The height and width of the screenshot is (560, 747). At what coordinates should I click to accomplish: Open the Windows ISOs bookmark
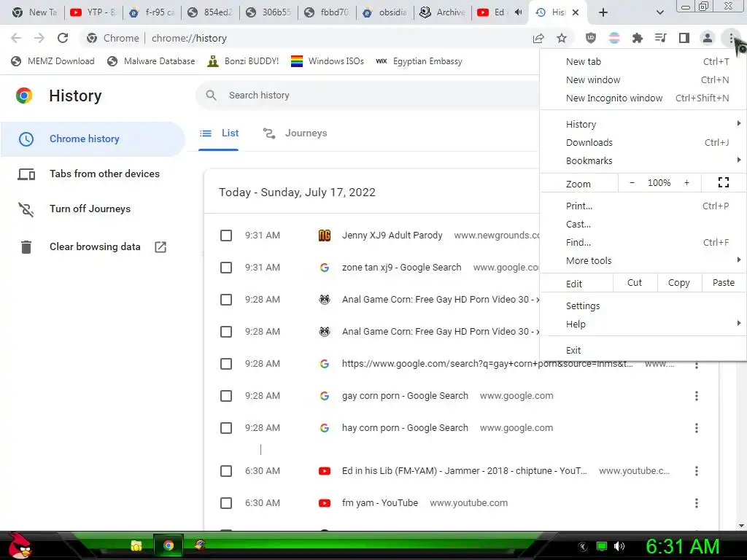[328, 61]
